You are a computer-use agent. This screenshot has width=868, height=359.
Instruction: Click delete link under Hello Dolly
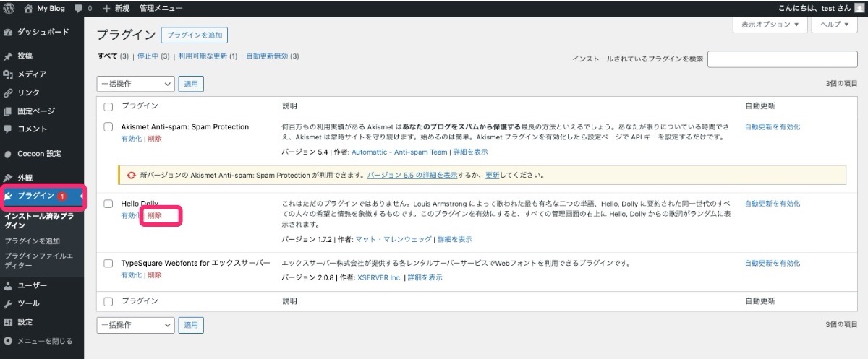pyautogui.click(x=155, y=215)
